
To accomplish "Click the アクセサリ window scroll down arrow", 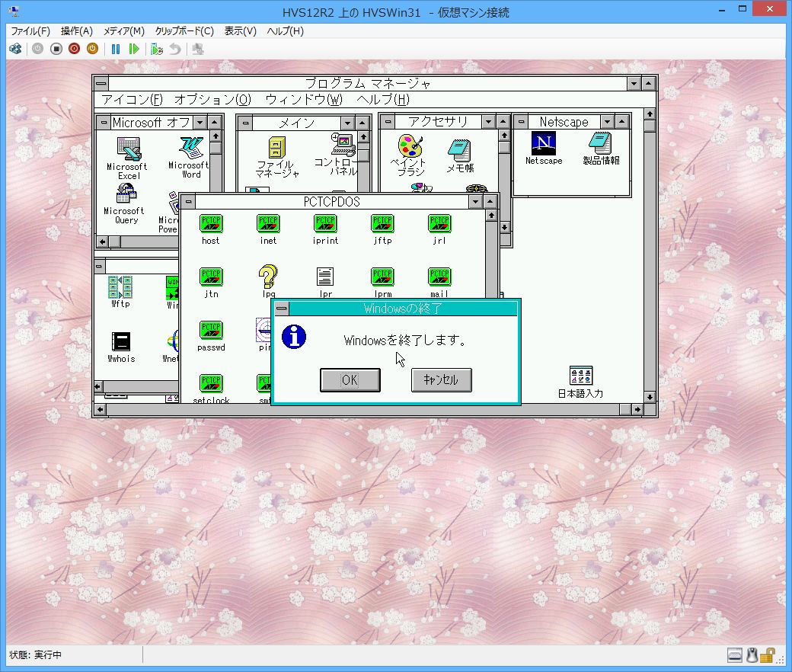I will point(504,227).
